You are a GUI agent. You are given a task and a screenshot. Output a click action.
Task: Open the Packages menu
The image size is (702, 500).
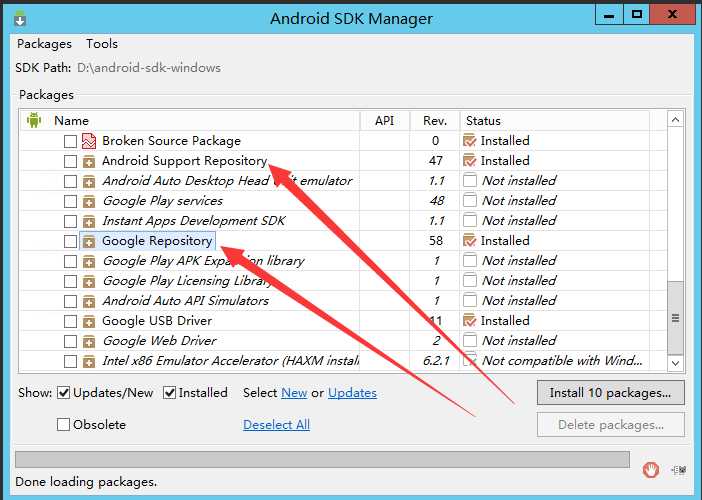click(44, 44)
